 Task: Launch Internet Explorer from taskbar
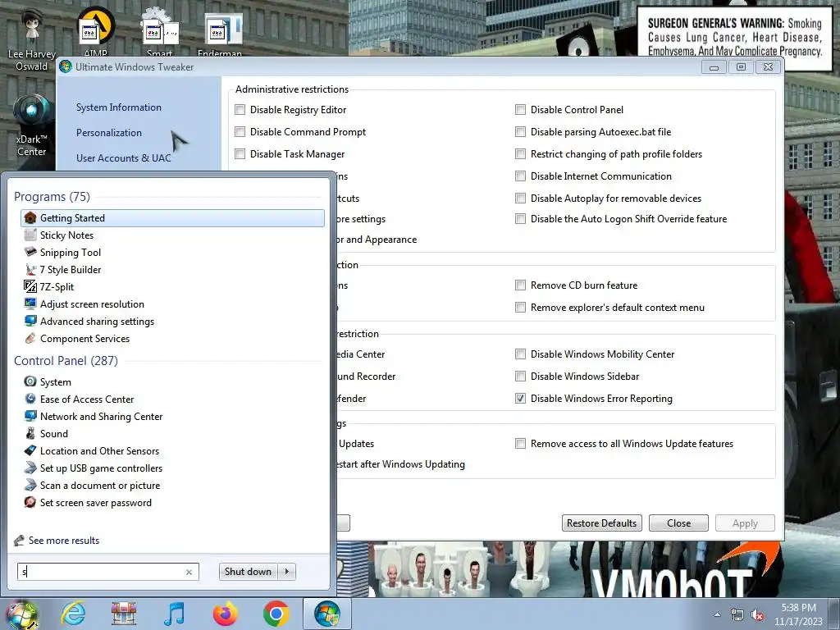(x=73, y=614)
